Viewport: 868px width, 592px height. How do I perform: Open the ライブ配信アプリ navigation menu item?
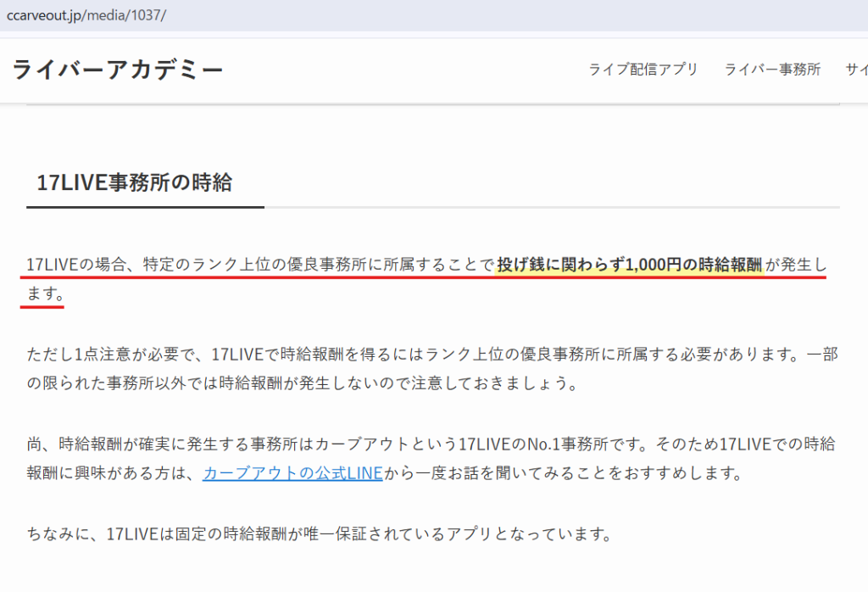tap(643, 70)
